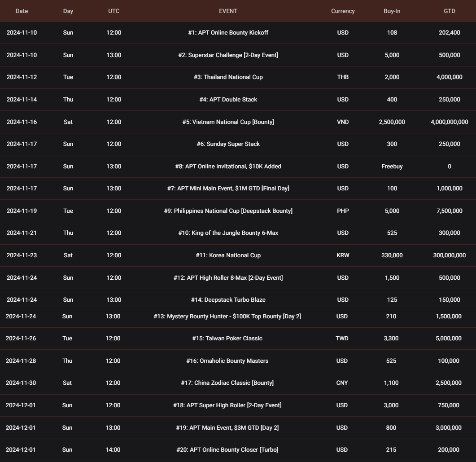Click the Freebuy buy-in cell
Viewport: 476px width, 462px height.
[x=392, y=167]
